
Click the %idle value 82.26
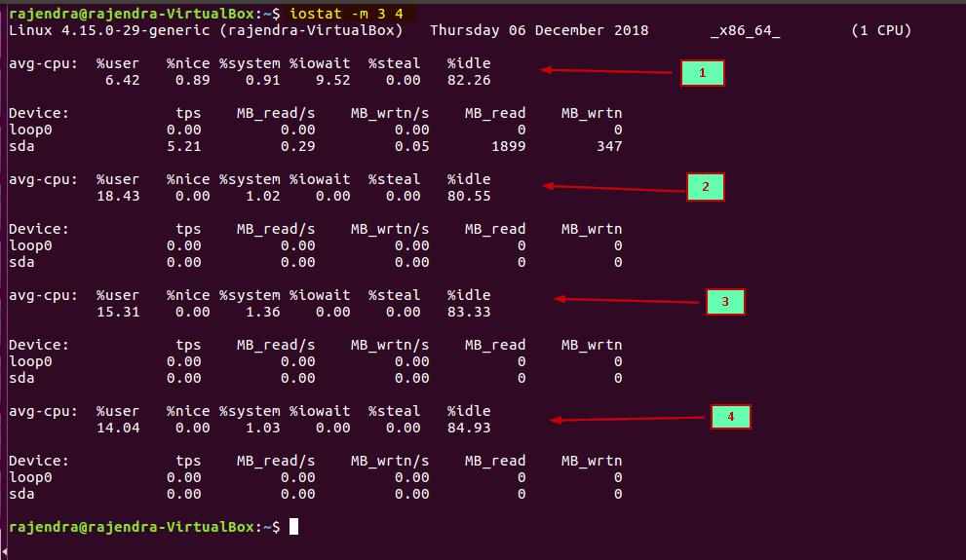tap(469, 81)
